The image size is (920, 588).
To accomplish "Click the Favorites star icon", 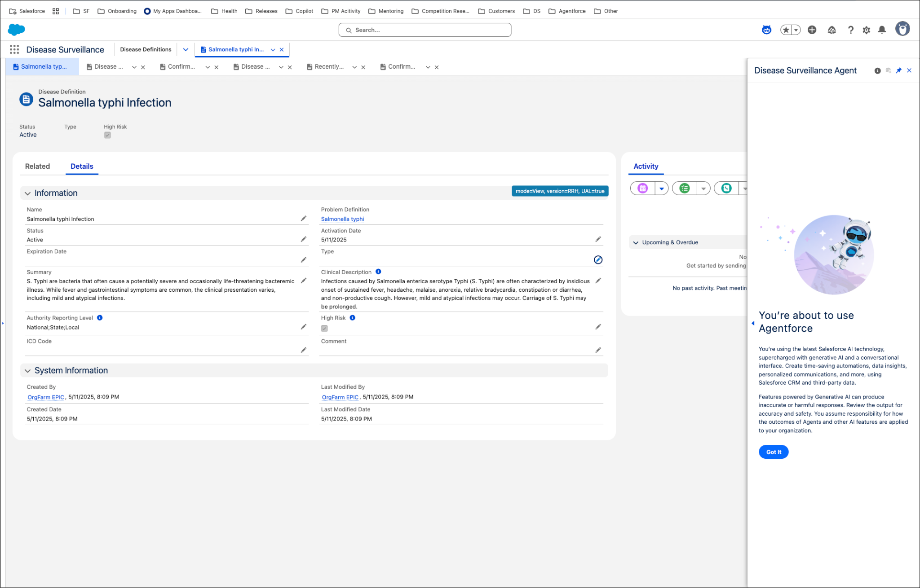I will tap(786, 30).
